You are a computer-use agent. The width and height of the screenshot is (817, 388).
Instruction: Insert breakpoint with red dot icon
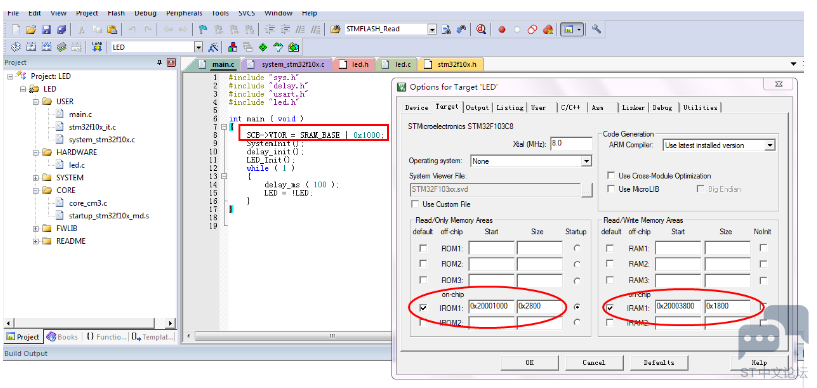tap(502, 30)
